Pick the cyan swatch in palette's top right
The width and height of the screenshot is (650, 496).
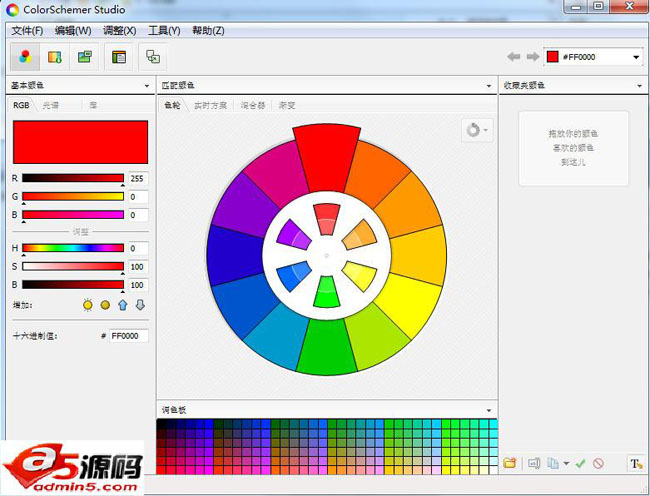click(493, 424)
